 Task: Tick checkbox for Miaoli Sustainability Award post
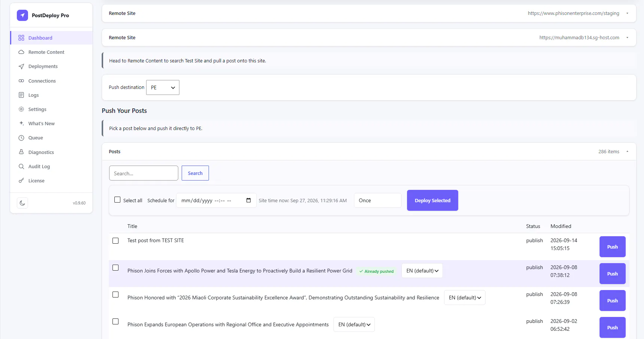[x=115, y=295]
